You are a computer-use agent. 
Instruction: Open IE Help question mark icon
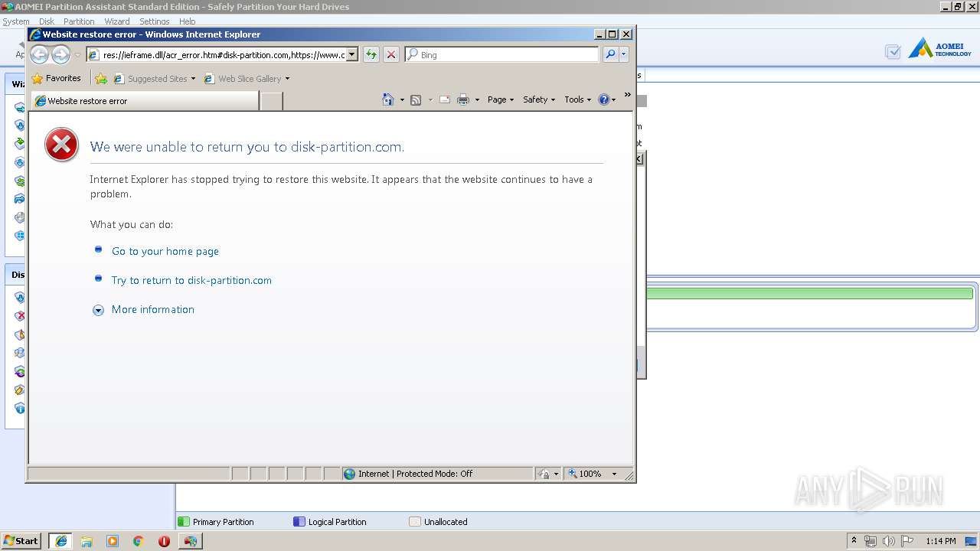(x=603, y=99)
